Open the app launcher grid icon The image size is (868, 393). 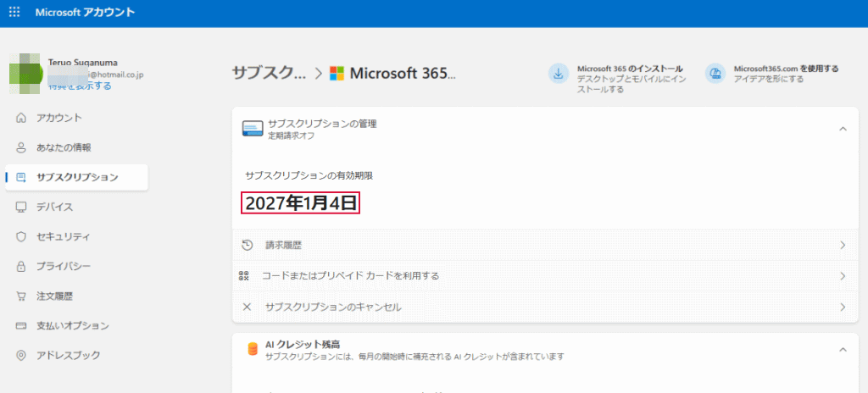pos(15,12)
